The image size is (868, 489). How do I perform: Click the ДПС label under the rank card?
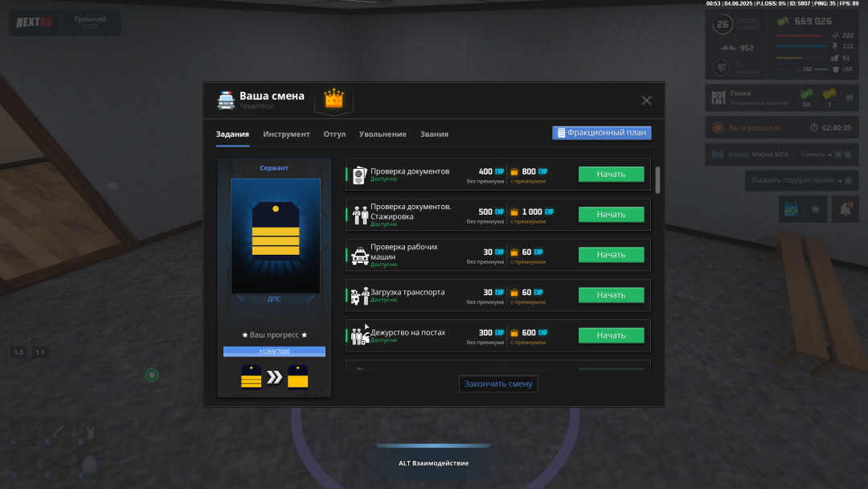[x=274, y=299]
